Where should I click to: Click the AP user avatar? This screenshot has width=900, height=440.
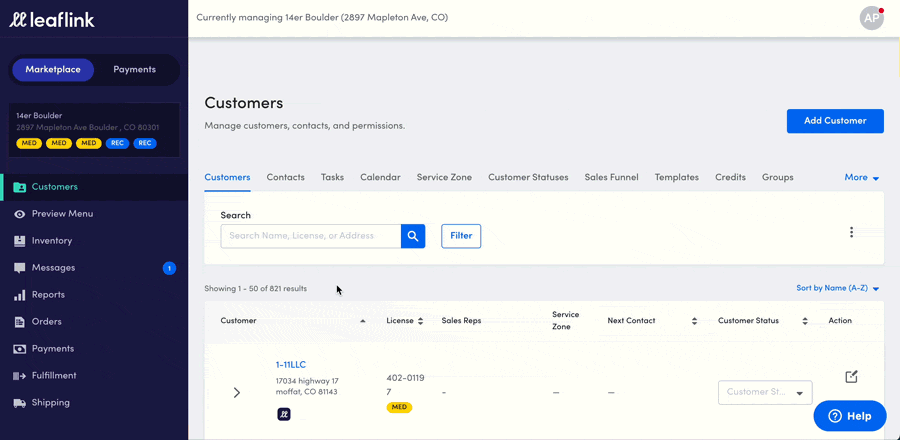click(871, 18)
